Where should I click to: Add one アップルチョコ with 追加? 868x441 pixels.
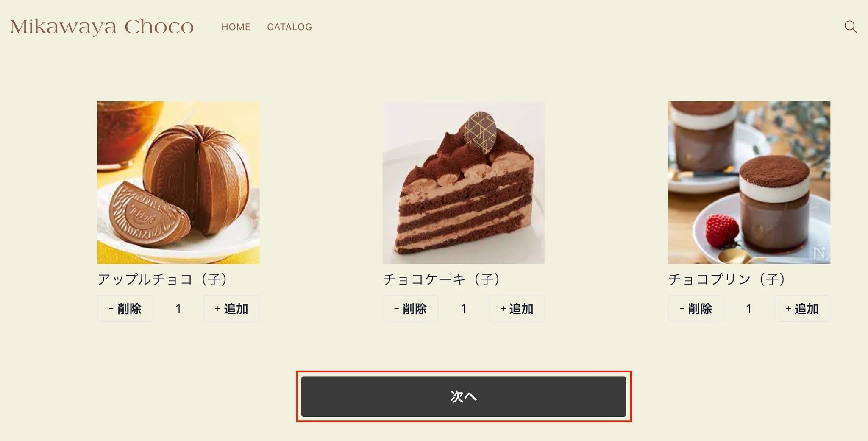pos(231,309)
